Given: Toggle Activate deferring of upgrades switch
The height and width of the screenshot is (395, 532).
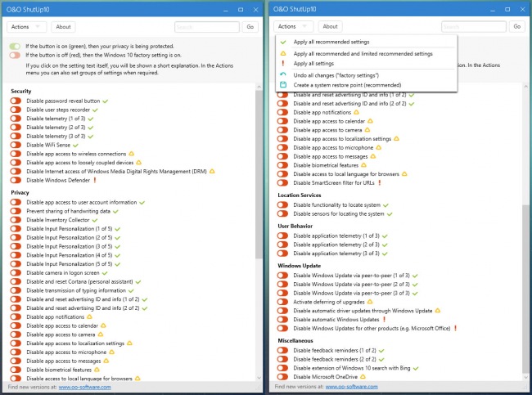Looking at the screenshot, I should [282, 302].
